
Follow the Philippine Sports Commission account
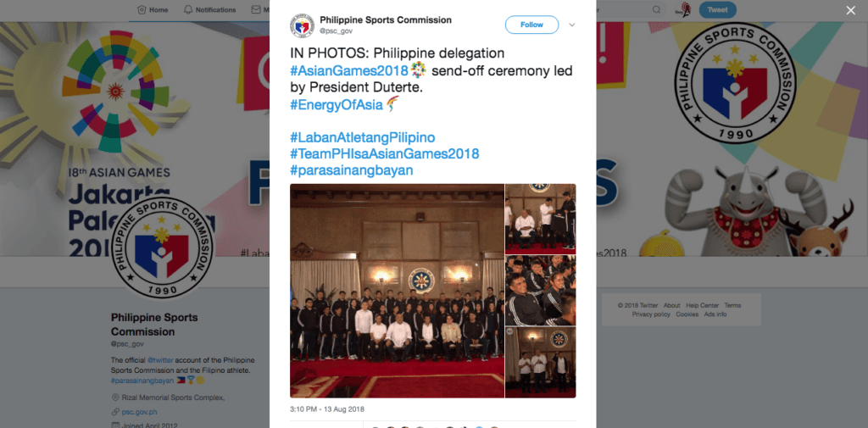(x=531, y=25)
